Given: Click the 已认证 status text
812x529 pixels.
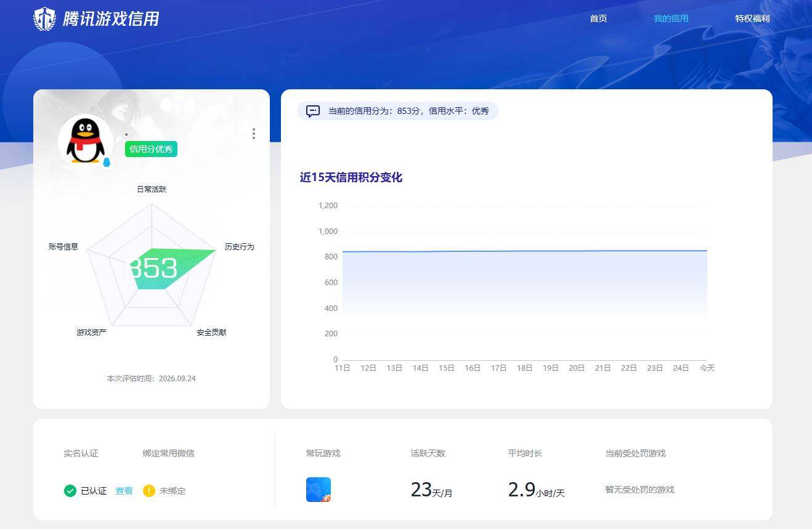Looking at the screenshot, I should click(94, 491).
